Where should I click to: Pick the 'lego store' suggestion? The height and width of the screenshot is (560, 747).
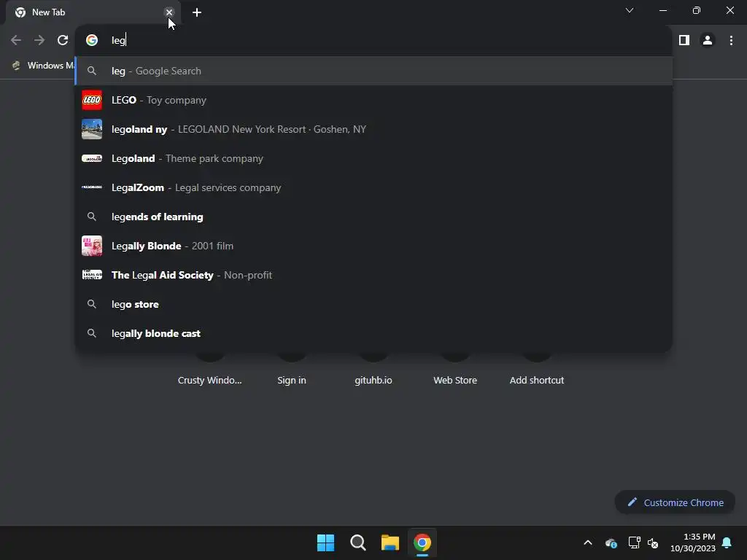point(373,304)
